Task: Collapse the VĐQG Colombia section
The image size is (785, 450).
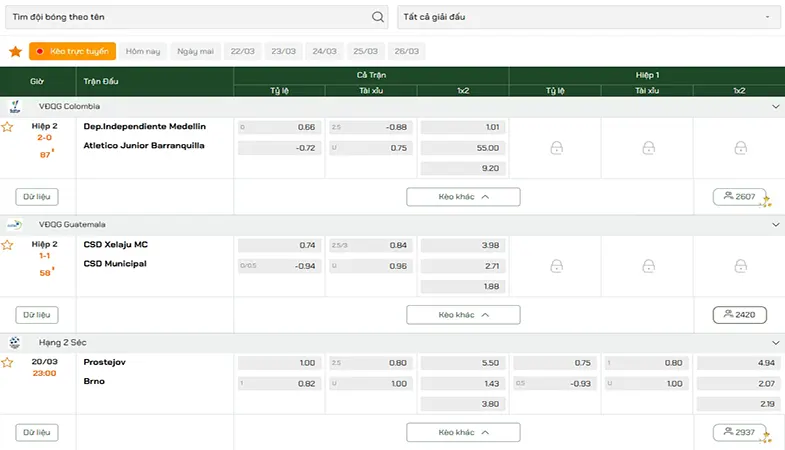Action: point(775,107)
